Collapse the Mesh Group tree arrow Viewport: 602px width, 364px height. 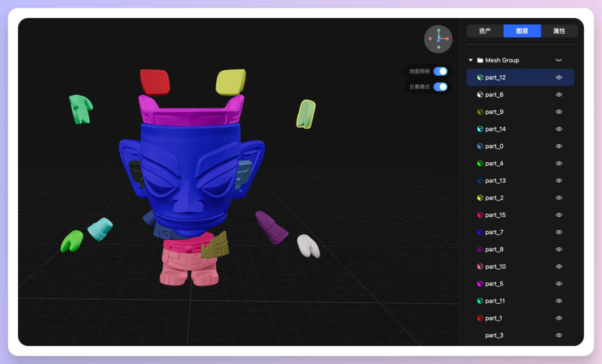click(x=470, y=60)
